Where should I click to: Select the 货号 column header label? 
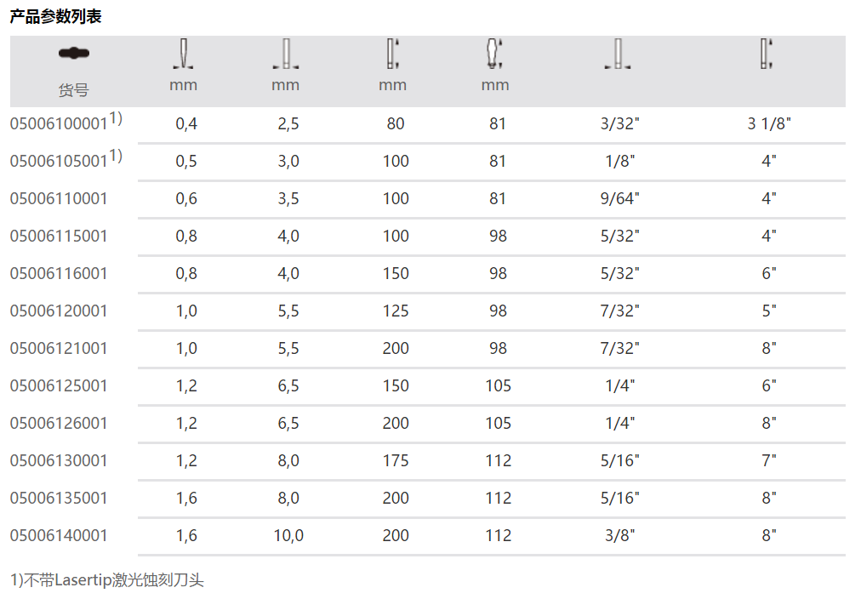(x=74, y=90)
